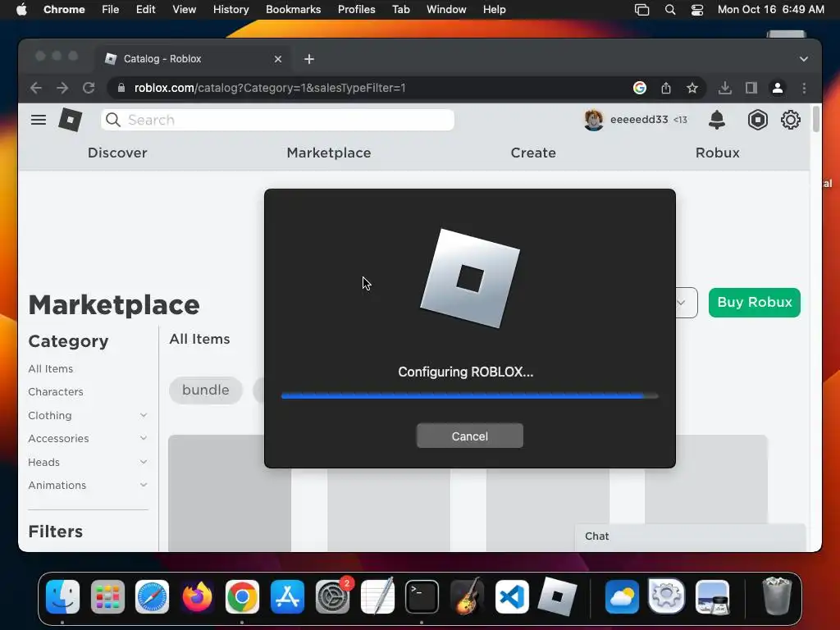Screen dimensions: 840x630
Task: Open Roblox app in the Dock
Action: (x=557, y=597)
